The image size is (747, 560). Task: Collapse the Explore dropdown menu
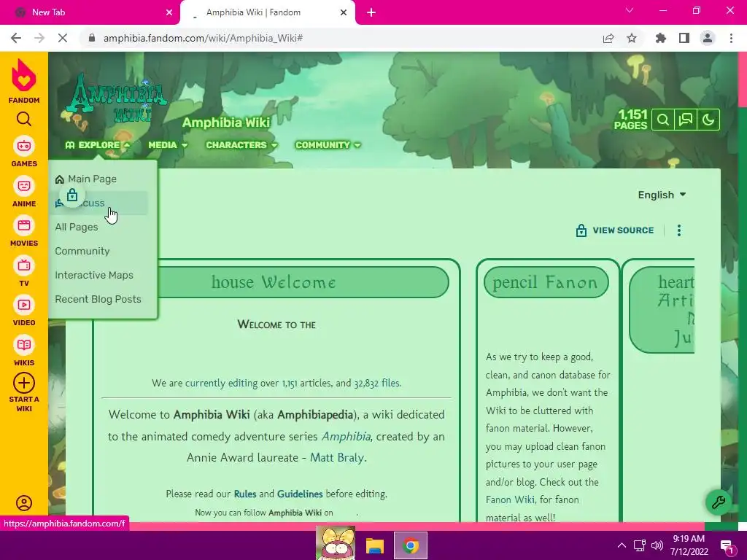pyautogui.click(x=98, y=145)
